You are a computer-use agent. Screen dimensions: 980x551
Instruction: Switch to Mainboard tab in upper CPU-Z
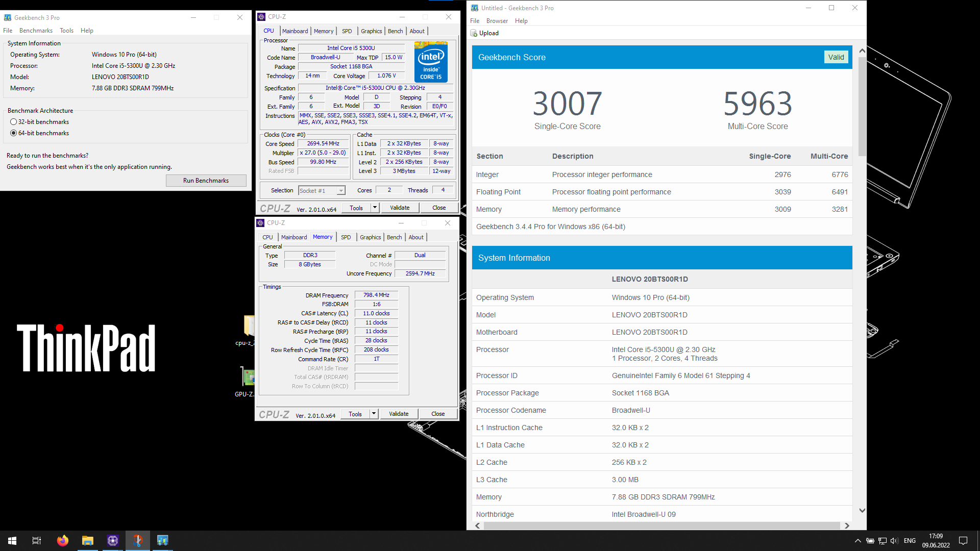coord(295,31)
